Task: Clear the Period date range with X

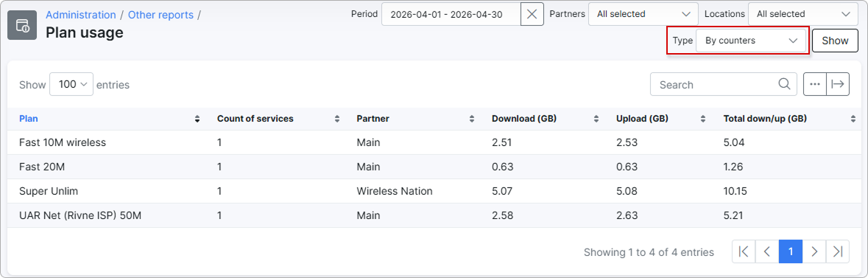Action: click(532, 15)
